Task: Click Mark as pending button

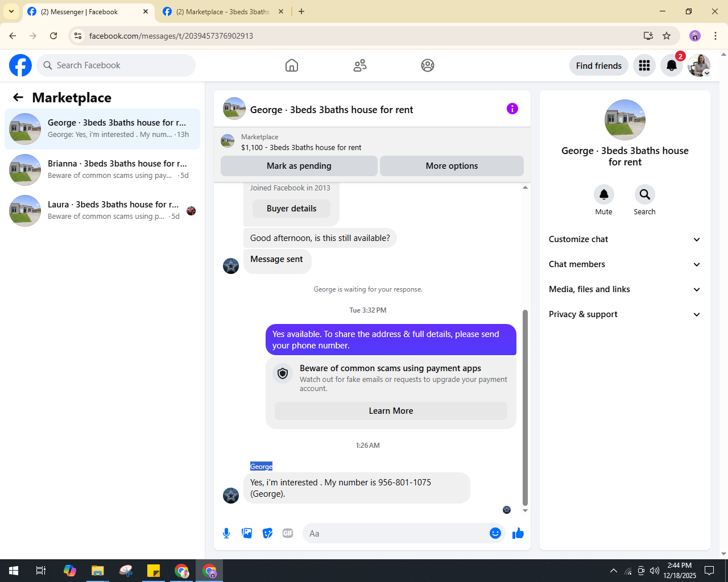Action: [x=299, y=166]
